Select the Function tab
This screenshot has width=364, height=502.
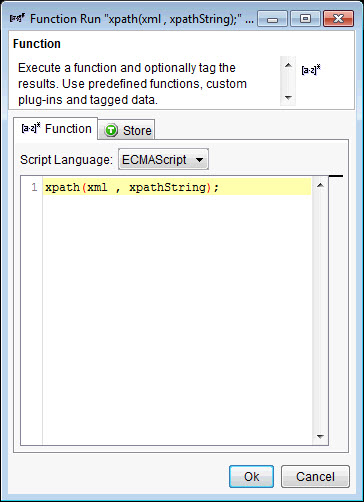[56, 129]
